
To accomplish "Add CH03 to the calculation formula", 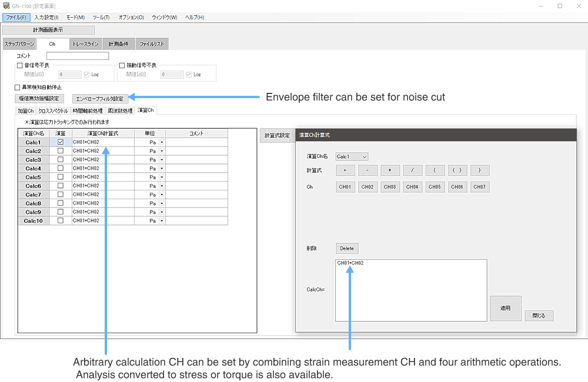I will coord(390,187).
